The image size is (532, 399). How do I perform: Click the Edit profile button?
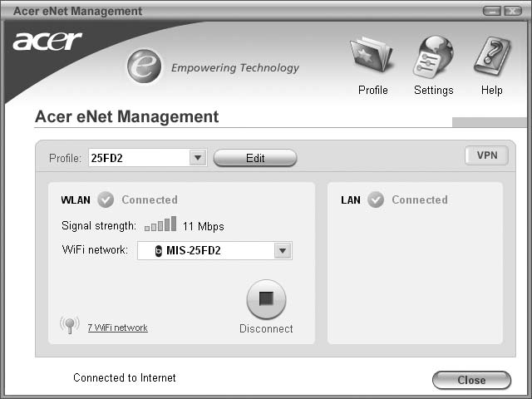[x=255, y=158]
